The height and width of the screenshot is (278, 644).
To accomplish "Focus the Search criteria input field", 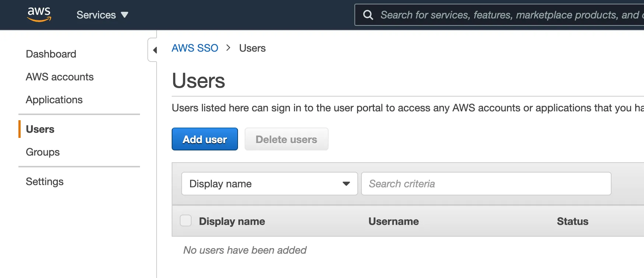I will point(486,184).
